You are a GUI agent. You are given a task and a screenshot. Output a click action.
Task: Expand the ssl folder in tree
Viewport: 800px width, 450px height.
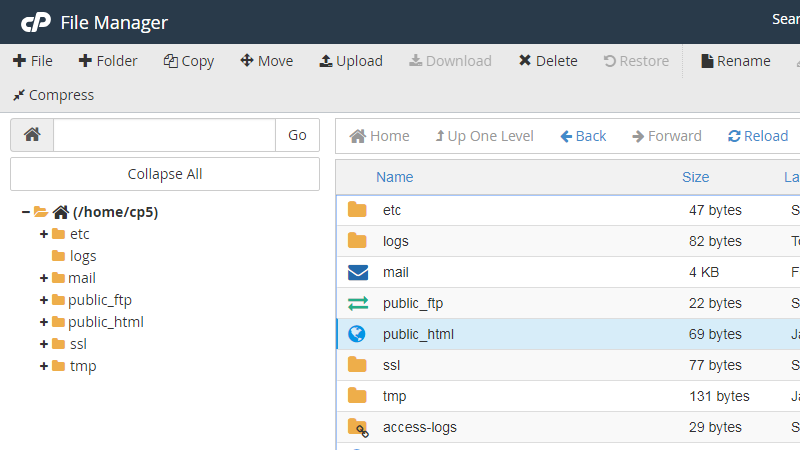pyautogui.click(x=44, y=344)
